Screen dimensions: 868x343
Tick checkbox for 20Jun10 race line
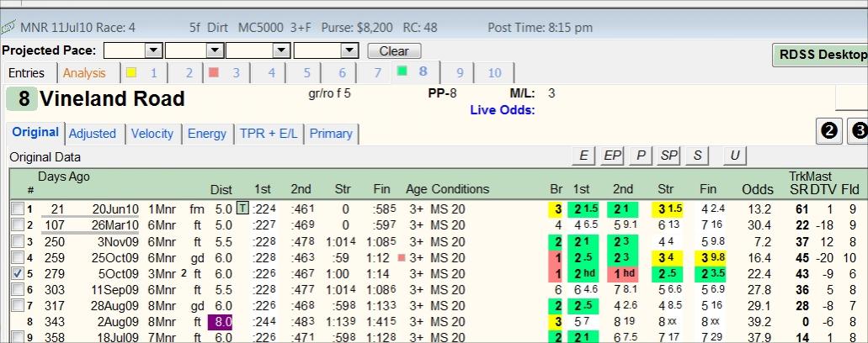pyautogui.click(x=18, y=208)
